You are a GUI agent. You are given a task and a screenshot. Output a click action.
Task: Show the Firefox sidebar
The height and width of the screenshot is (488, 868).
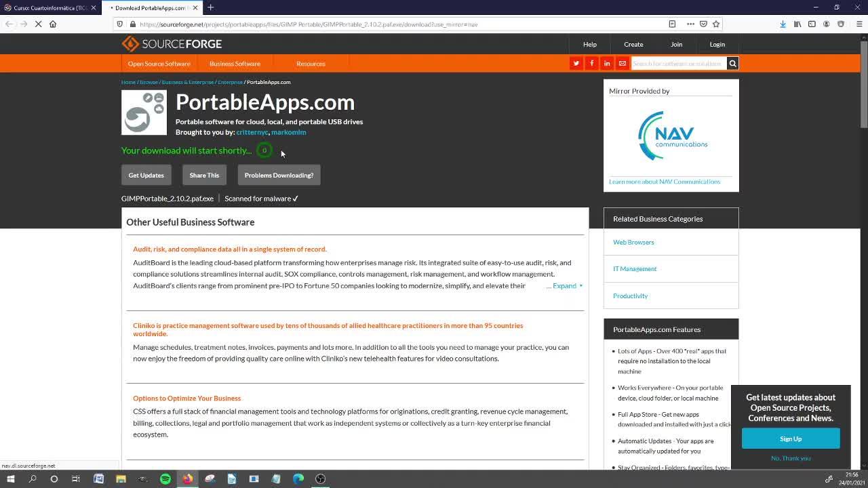coord(812,24)
